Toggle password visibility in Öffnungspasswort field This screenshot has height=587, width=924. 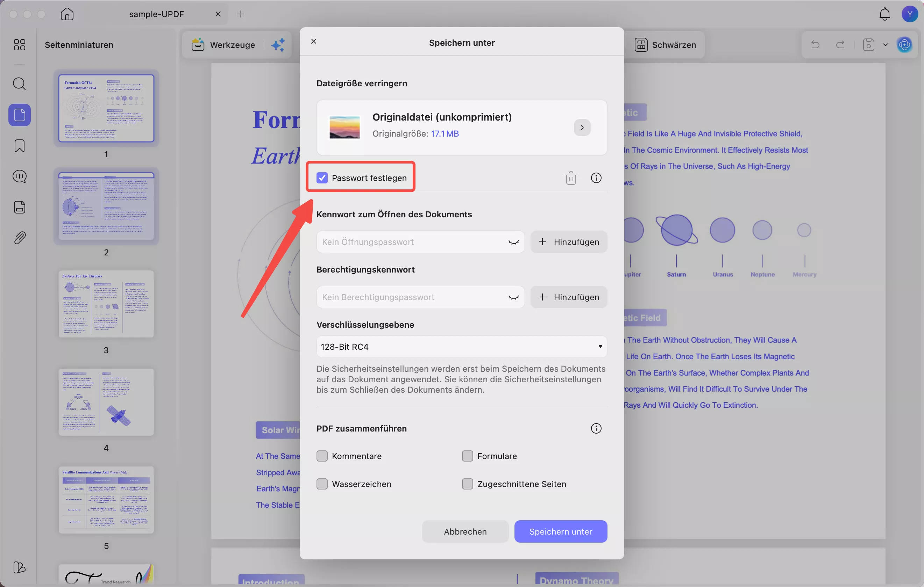tap(513, 242)
